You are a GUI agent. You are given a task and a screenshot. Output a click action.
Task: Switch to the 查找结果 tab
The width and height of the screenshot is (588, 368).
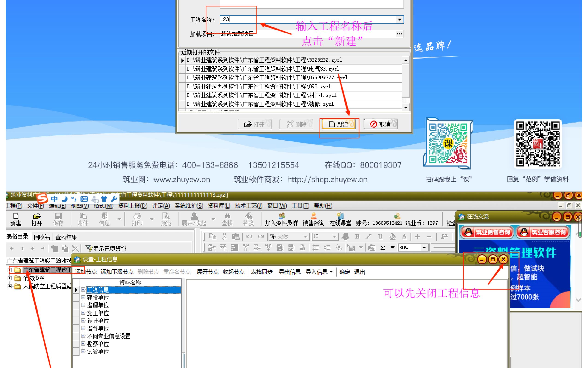[x=66, y=237]
